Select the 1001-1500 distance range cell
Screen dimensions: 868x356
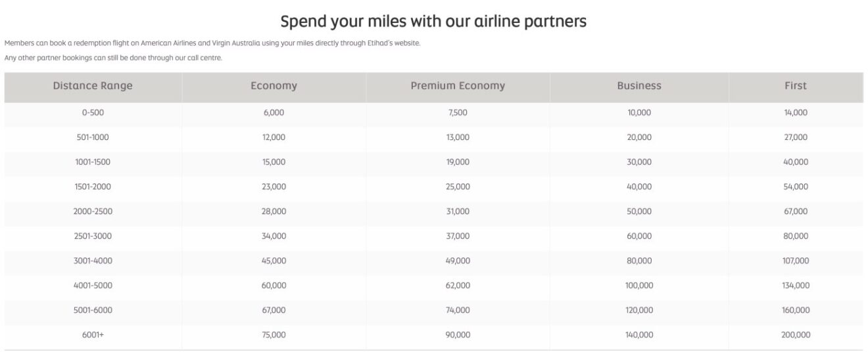pyautogui.click(x=93, y=162)
